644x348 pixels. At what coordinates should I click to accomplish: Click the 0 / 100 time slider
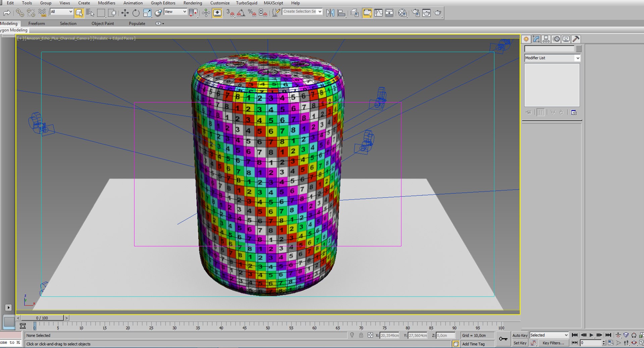click(x=42, y=318)
